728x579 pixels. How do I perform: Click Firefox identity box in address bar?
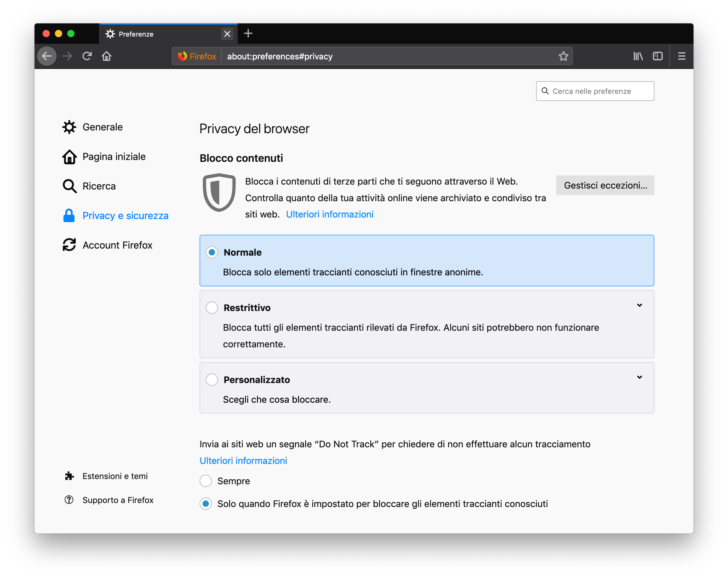coord(197,56)
